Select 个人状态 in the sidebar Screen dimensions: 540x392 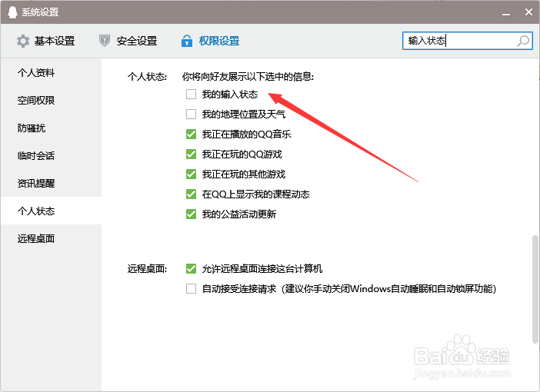[51, 211]
